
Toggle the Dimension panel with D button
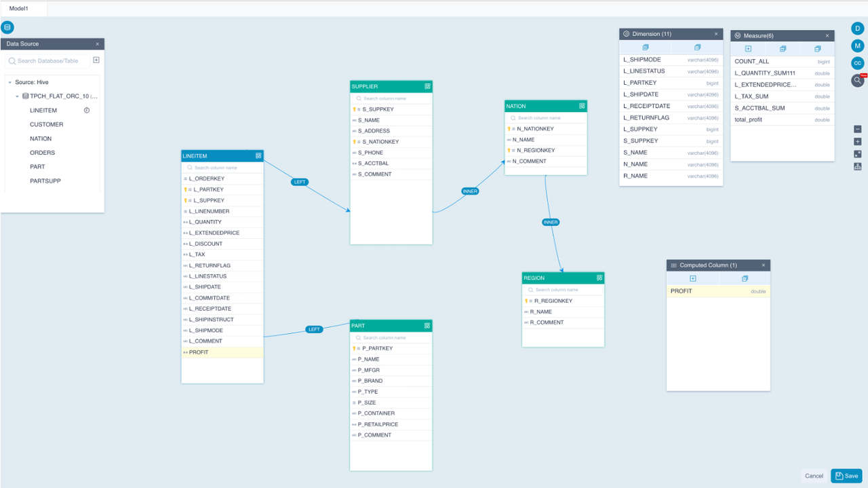click(x=858, y=29)
